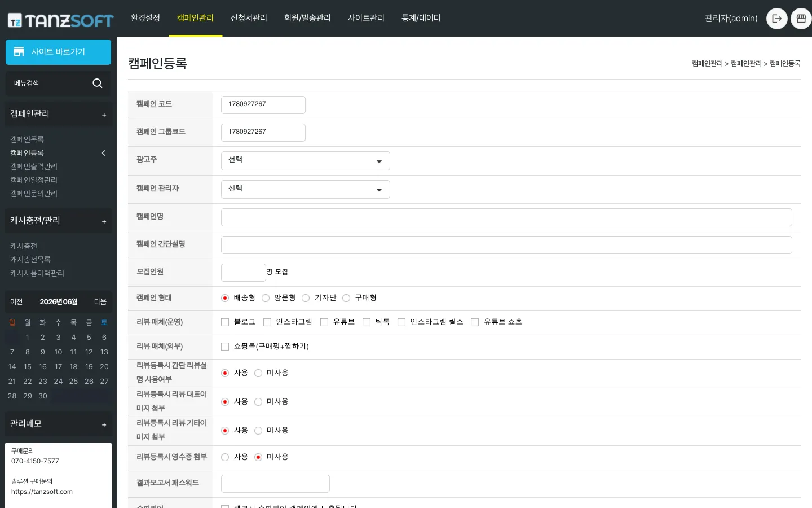The image size is (812, 508).
Task: Click the menu search magnifier icon
Action: 98,84
